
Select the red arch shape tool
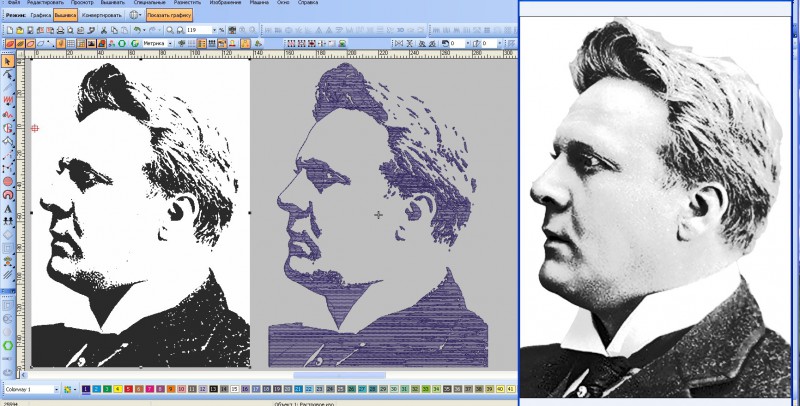[x=8, y=195]
